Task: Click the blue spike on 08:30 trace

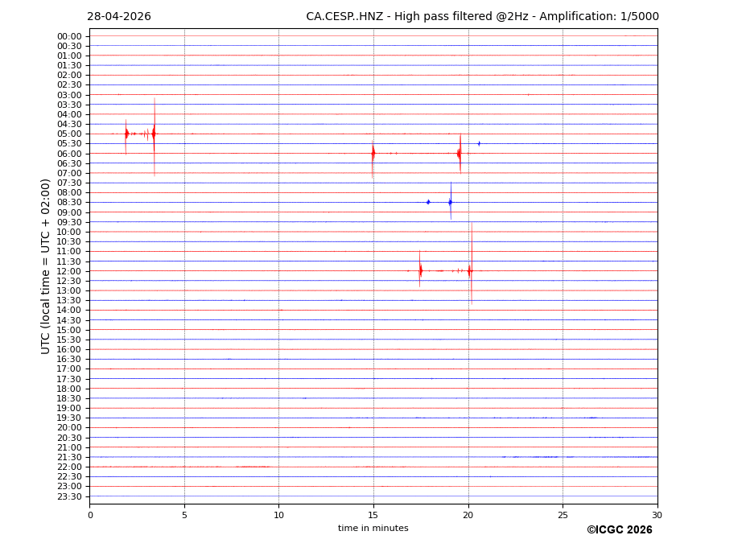Action: coord(451,201)
